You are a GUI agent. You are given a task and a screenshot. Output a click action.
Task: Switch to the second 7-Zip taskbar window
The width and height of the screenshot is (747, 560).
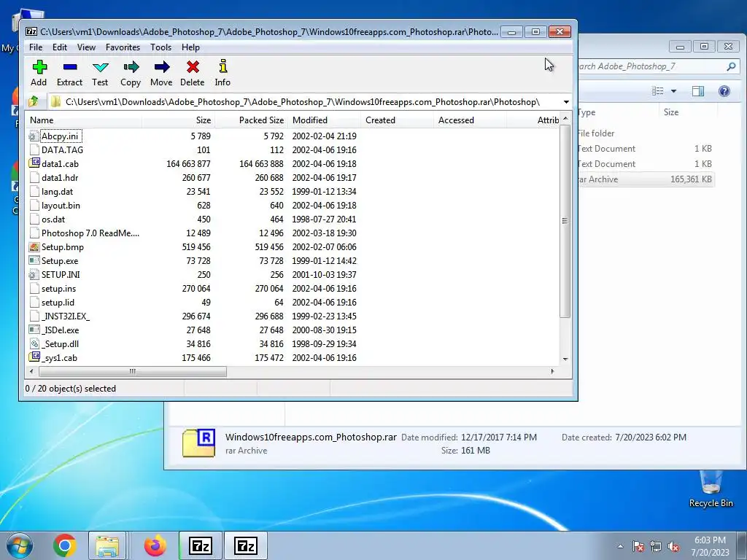[246, 545]
